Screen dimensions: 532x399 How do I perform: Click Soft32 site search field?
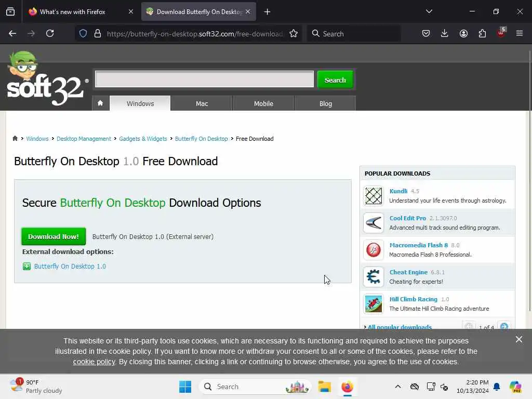click(x=204, y=79)
